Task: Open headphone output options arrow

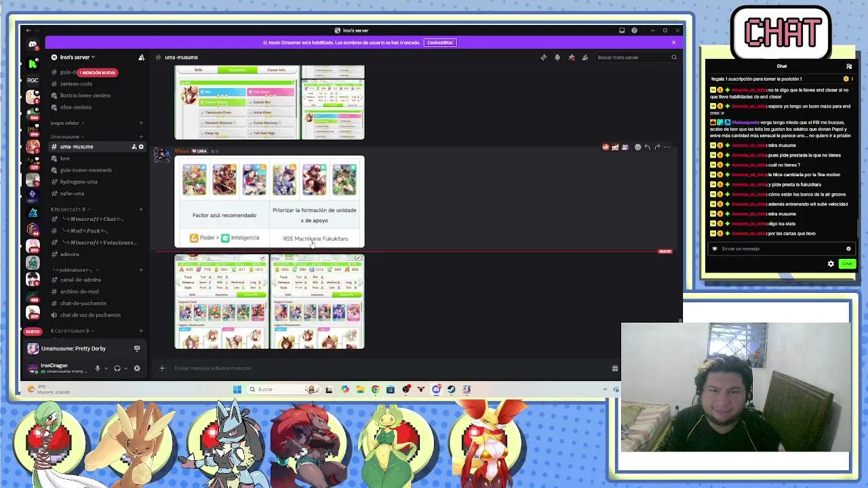Action: (125, 369)
